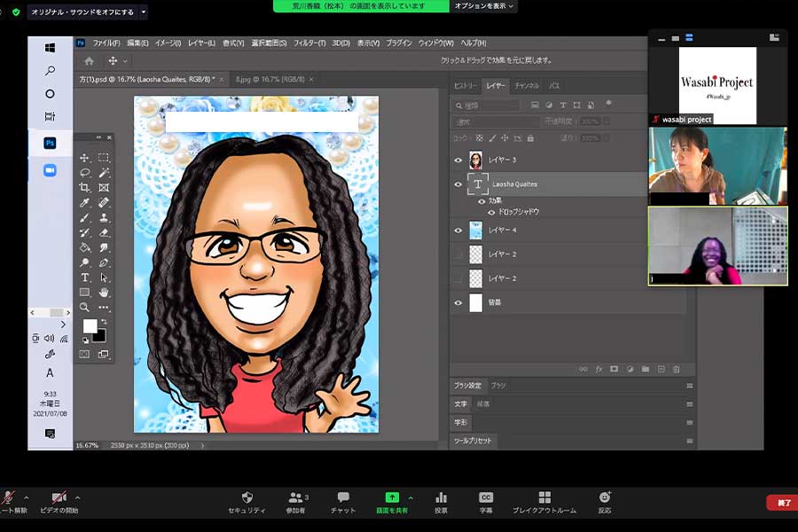Select the Eyedropper tool

(84, 203)
